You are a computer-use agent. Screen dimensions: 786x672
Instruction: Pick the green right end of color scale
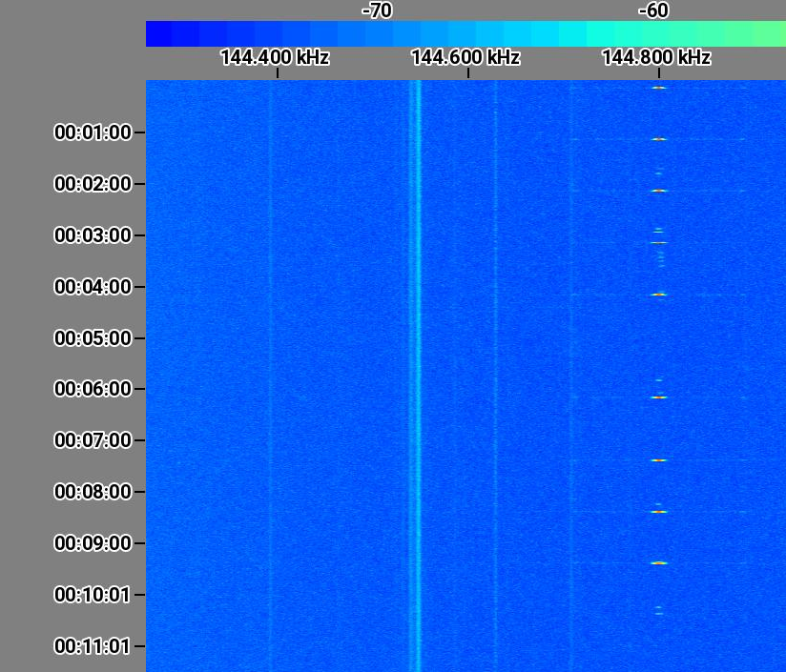[775, 34]
